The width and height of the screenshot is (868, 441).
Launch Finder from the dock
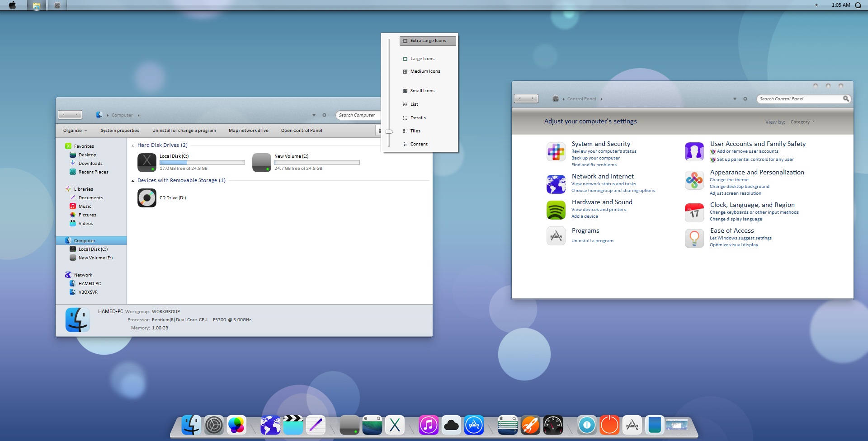[x=191, y=425]
